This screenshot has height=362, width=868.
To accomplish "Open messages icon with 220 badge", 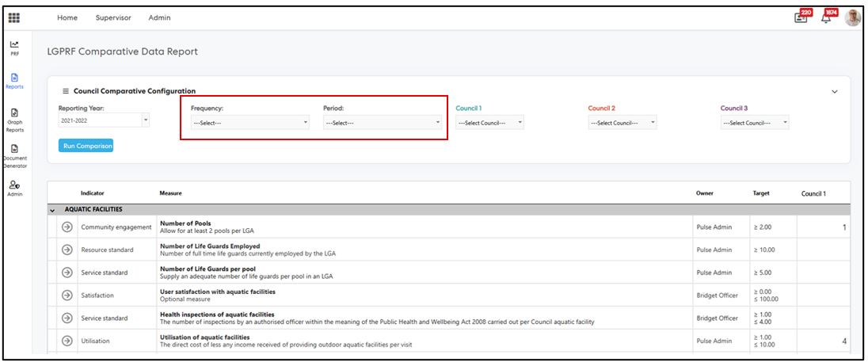I will point(801,17).
